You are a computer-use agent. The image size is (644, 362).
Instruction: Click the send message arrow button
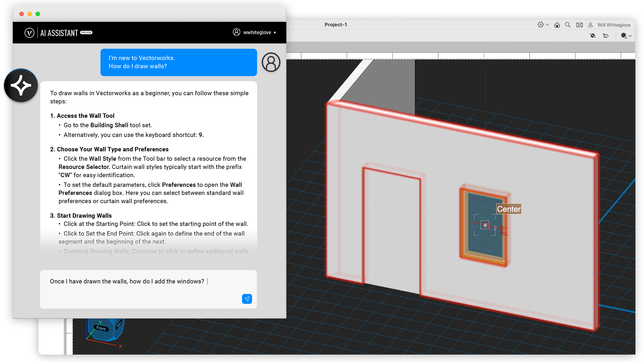[247, 299]
